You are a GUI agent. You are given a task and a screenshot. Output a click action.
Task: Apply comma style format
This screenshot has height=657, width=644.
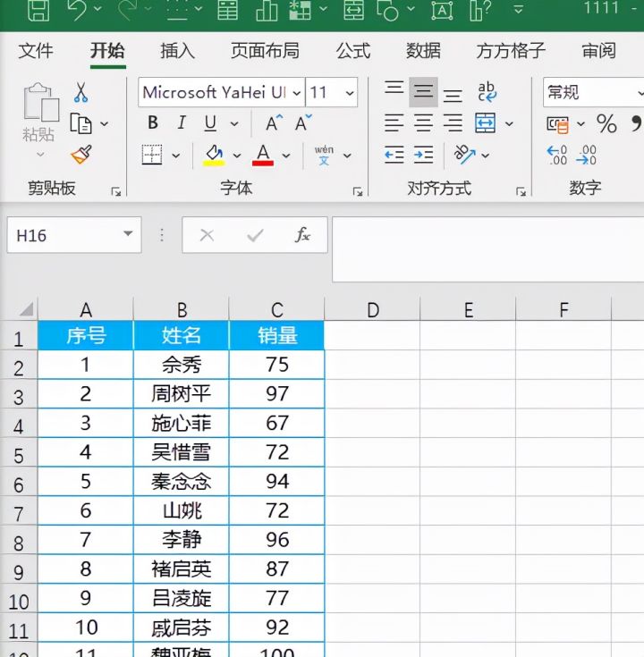[637, 123]
